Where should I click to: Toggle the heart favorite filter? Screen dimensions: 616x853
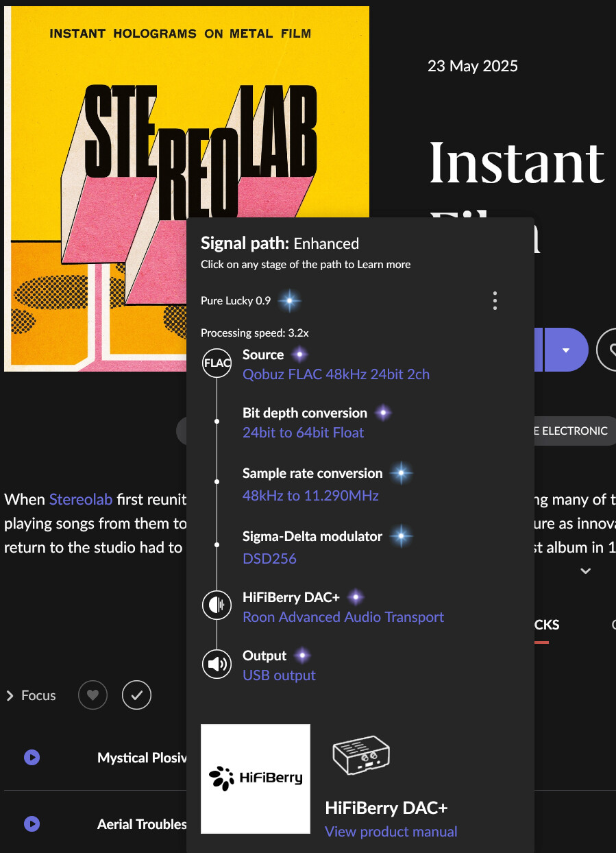pos(93,695)
